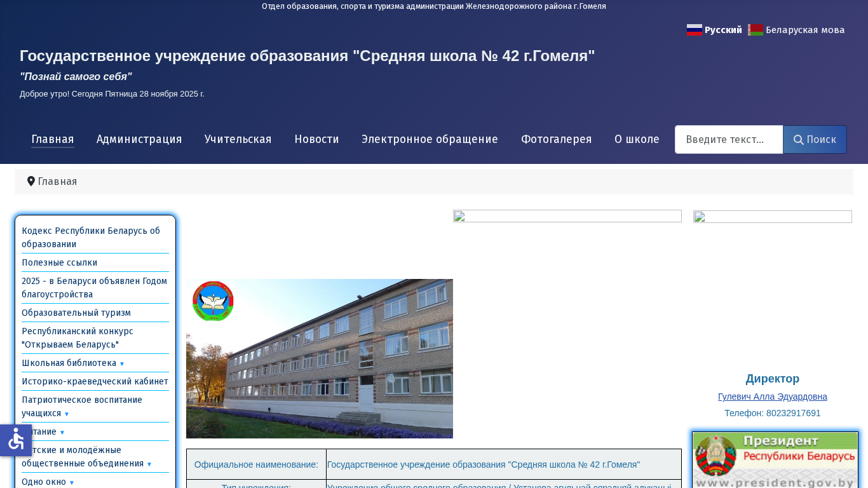The image size is (868, 488).
Task: Click the Russian flag icon
Action: (x=695, y=30)
